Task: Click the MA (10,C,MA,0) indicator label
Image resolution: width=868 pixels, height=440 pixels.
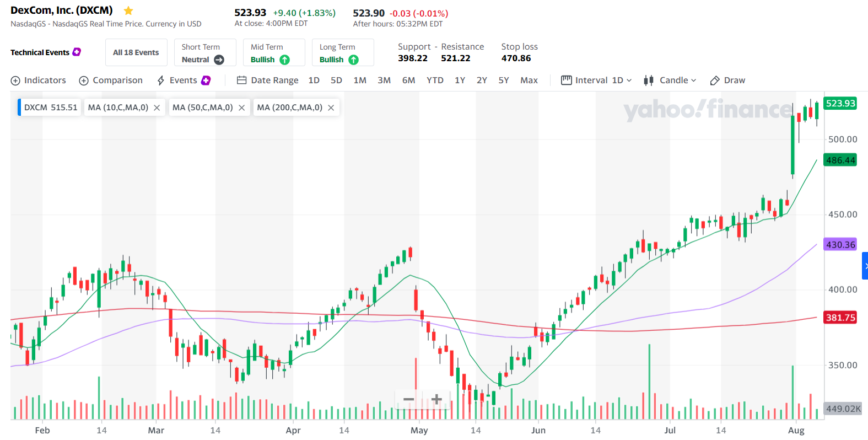Action: point(118,108)
